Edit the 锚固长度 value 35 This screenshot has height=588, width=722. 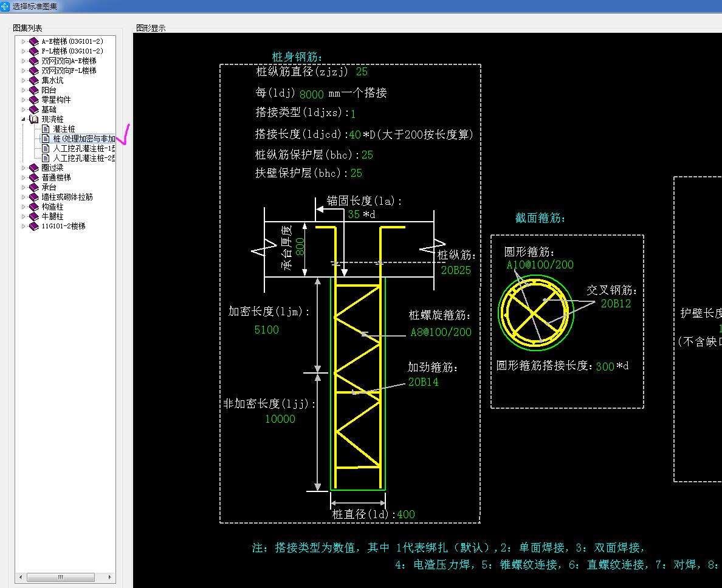354,214
